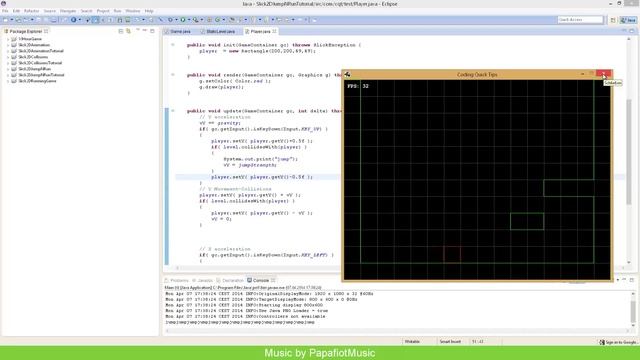
Task: Select the Slick2DRunawayGame project name
Action: 37,81
